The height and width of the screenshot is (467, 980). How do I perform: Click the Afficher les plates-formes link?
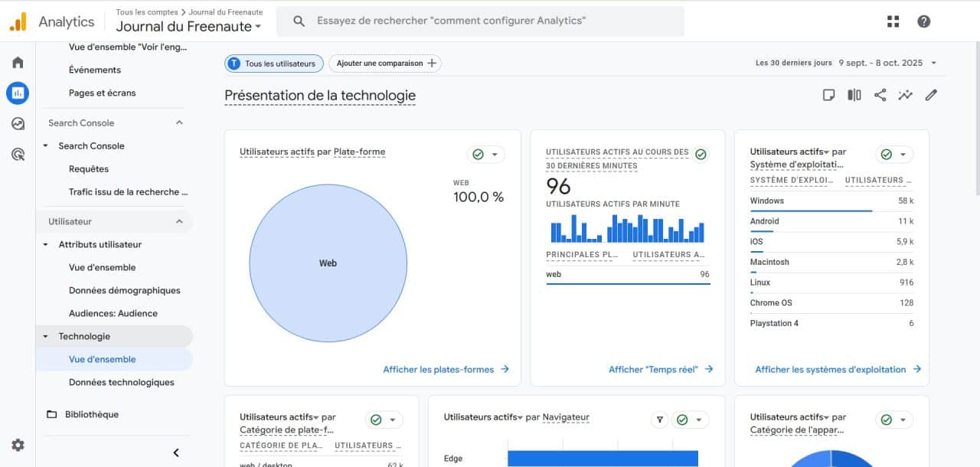[x=446, y=369]
